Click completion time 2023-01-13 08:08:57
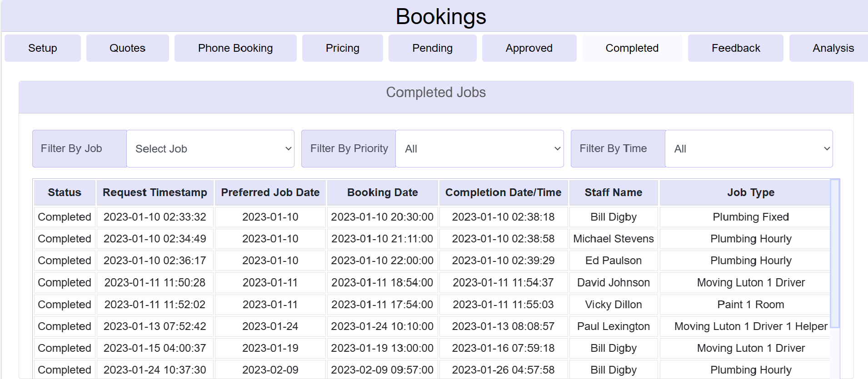 [504, 326]
